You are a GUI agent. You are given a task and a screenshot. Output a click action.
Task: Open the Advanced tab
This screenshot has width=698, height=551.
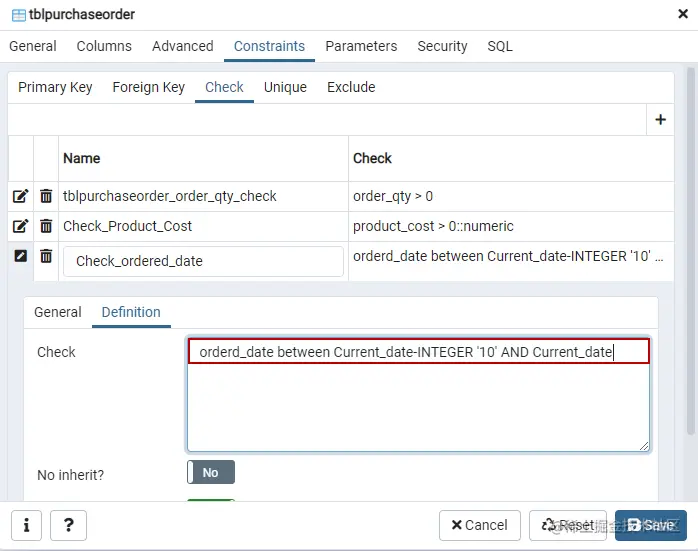(x=183, y=46)
